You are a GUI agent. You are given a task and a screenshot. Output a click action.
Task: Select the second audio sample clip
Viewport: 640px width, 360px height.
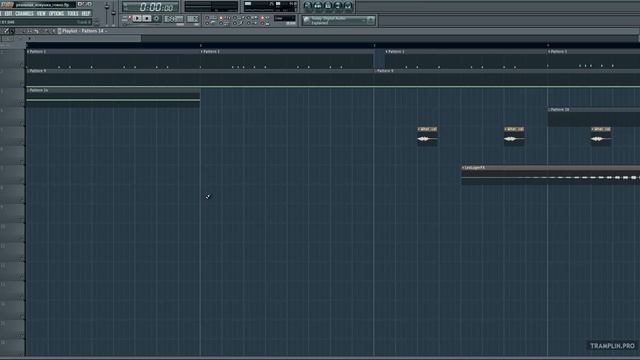[x=514, y=136]
